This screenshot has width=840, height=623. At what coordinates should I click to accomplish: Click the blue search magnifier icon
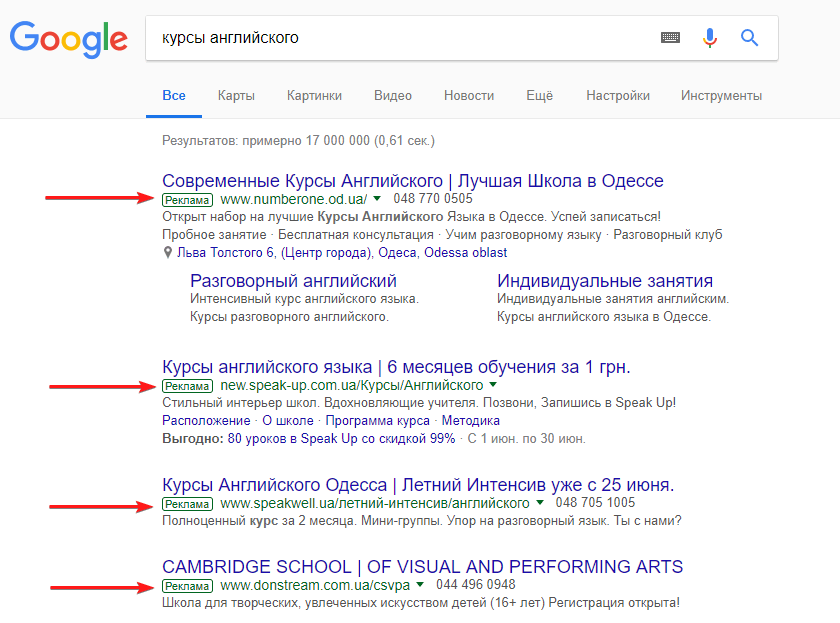[749, 37]
